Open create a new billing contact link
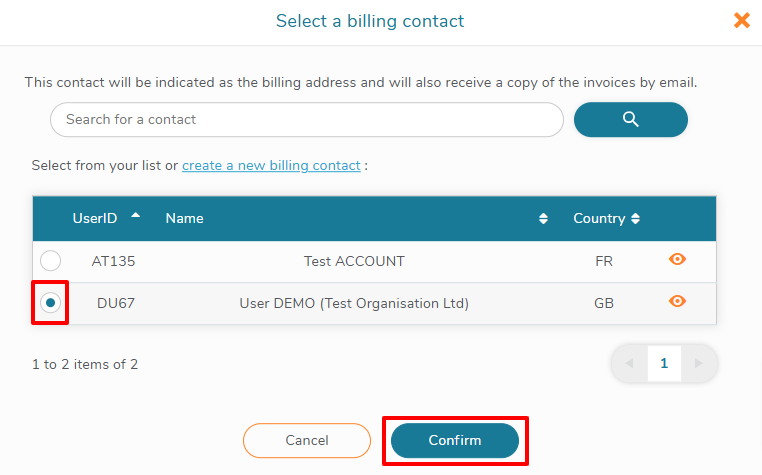This screenshot has width=762, height=475. [271, 165]
